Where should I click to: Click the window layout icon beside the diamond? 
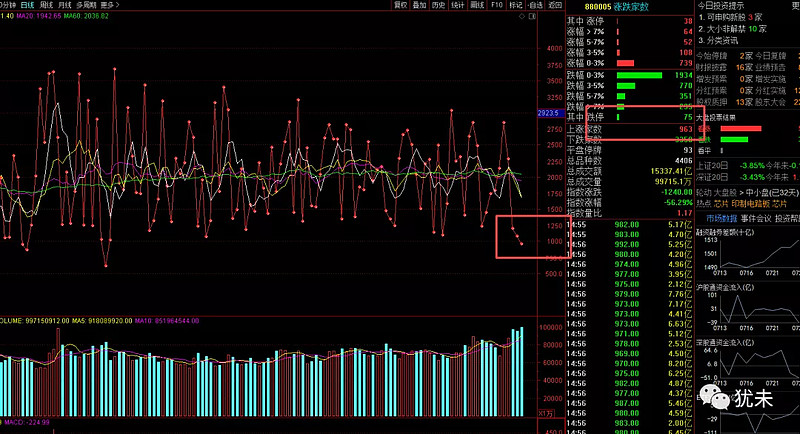[x=532, y=16]
